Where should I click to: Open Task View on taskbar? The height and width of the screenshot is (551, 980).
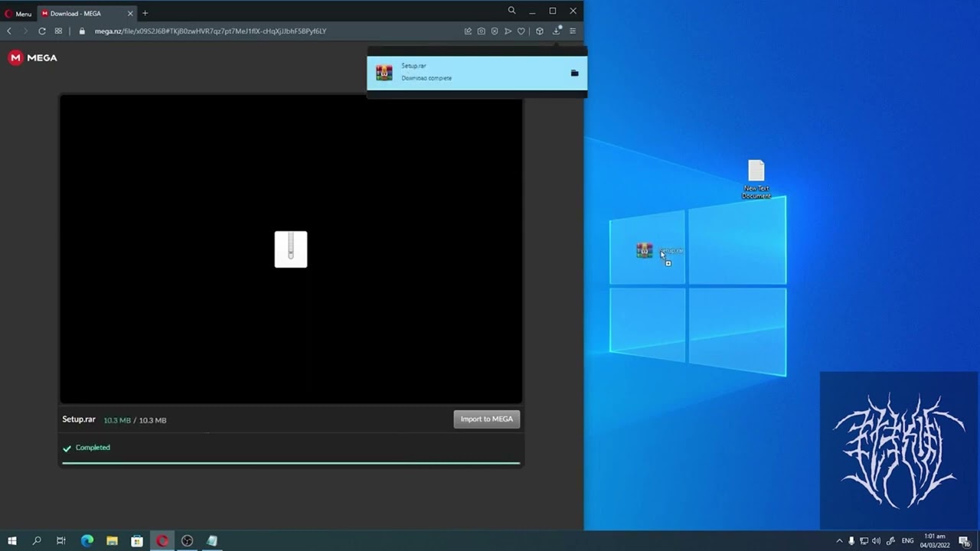pos(61,541)
